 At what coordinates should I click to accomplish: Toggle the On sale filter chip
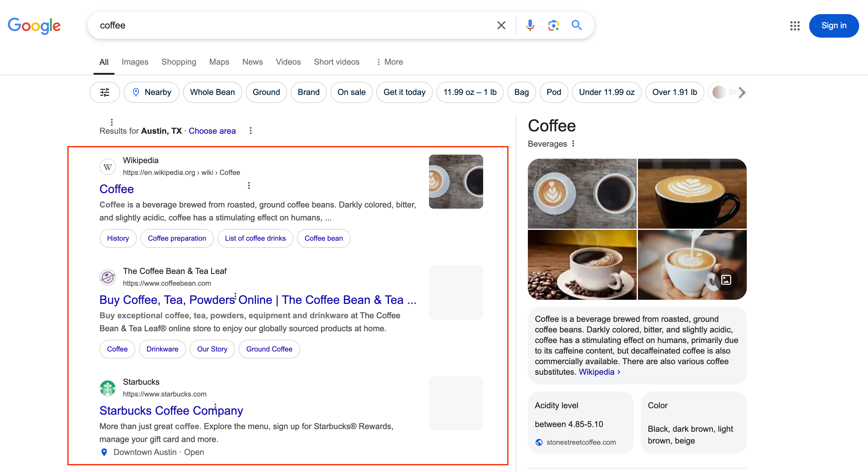[351, 92]
